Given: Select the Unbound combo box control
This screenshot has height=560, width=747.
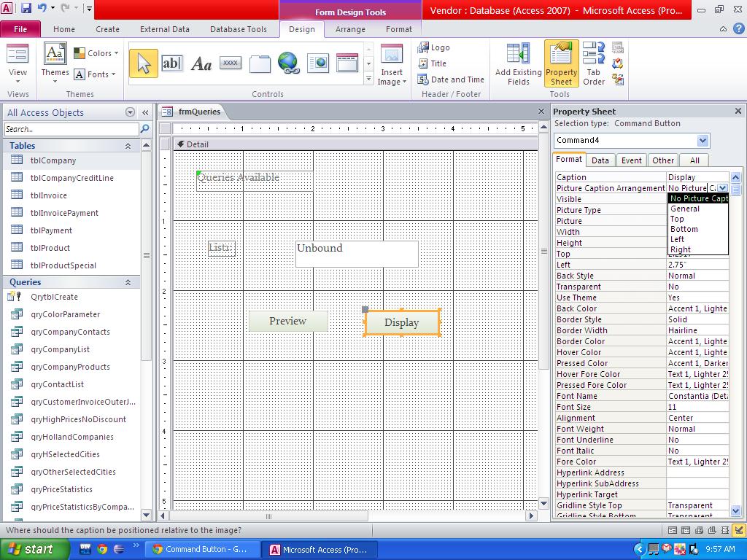Looking at the screenshot, I should (357, 253).
